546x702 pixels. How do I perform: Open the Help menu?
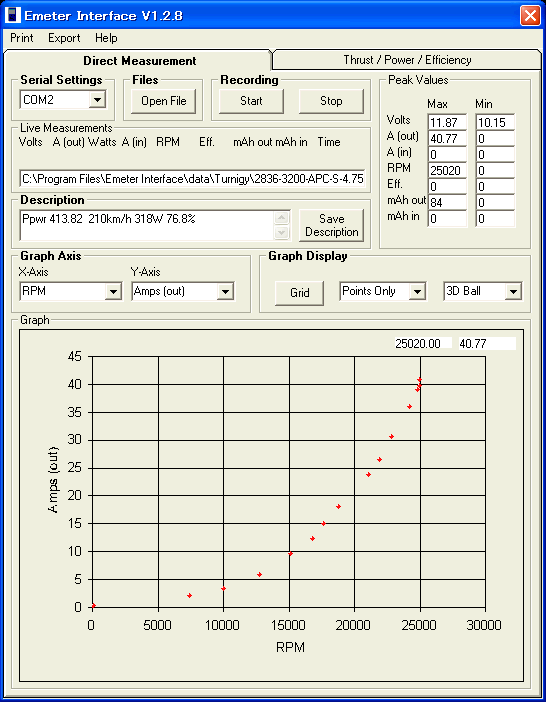tap(106, 38)
